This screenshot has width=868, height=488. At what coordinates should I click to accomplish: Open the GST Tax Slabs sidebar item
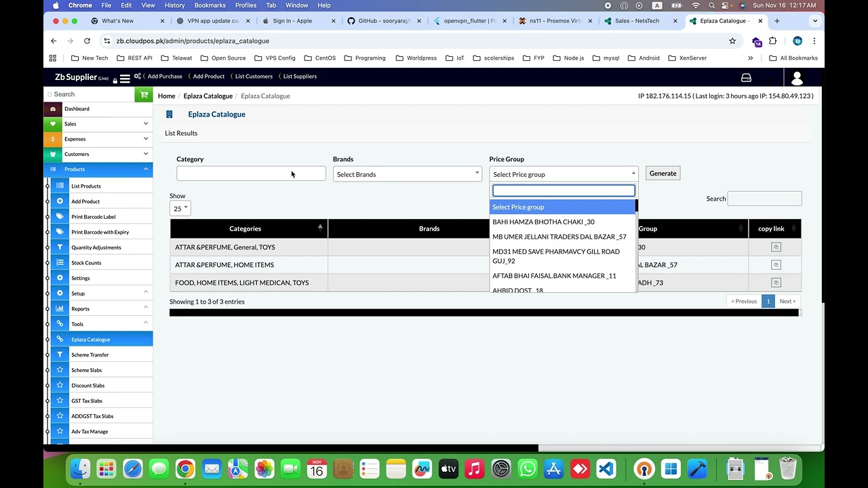click(102, 401)
